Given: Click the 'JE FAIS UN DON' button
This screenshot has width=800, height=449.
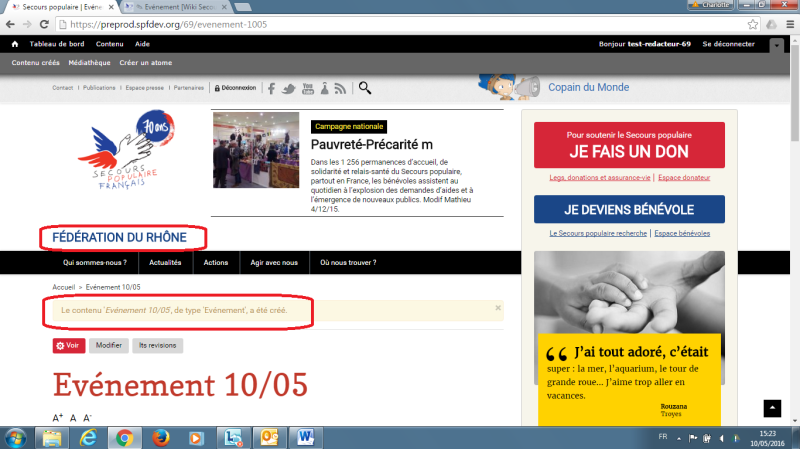Looking at the screenshot, I should 629,146.
